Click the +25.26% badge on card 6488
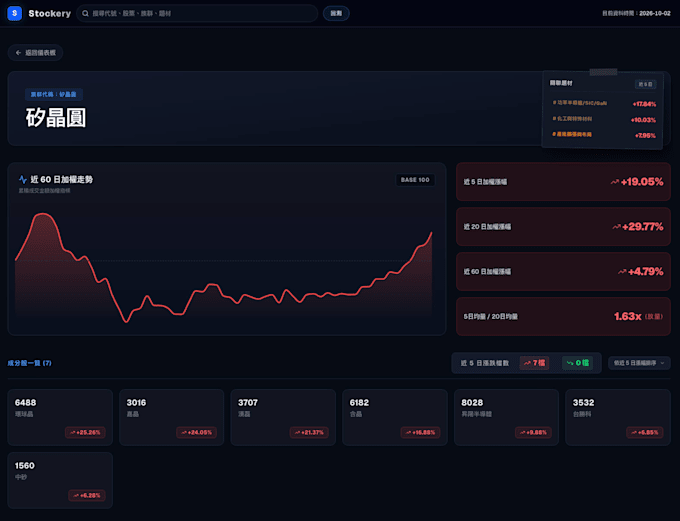680x521 pixels. coord(85,433)
